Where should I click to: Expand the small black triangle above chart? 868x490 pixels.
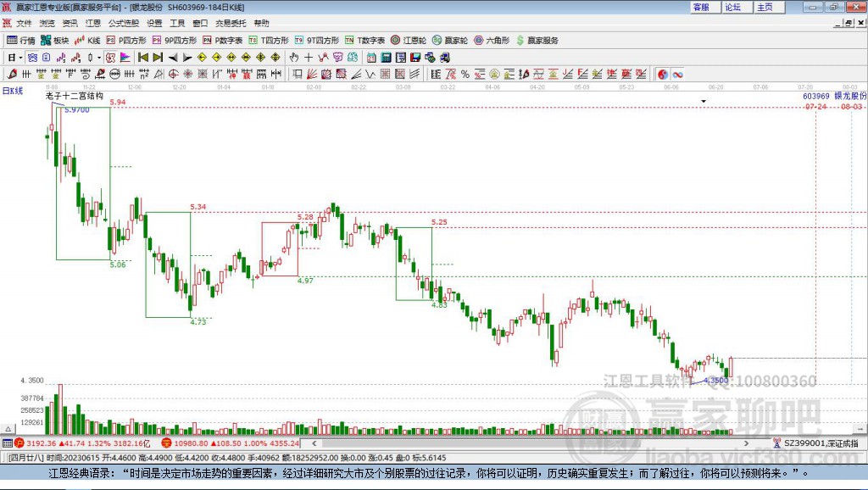(704, 102)
